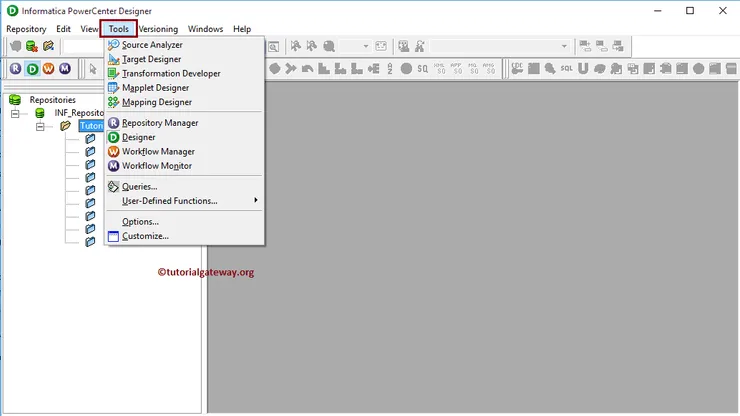Screen dimensions: 740x416
Task: Click the CDC key toolbar icon
Action: [517, 69]
